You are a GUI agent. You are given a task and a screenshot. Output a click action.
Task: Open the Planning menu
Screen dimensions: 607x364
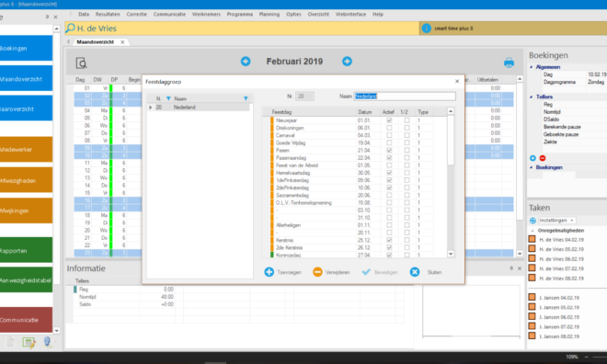[x=269, y=15]
